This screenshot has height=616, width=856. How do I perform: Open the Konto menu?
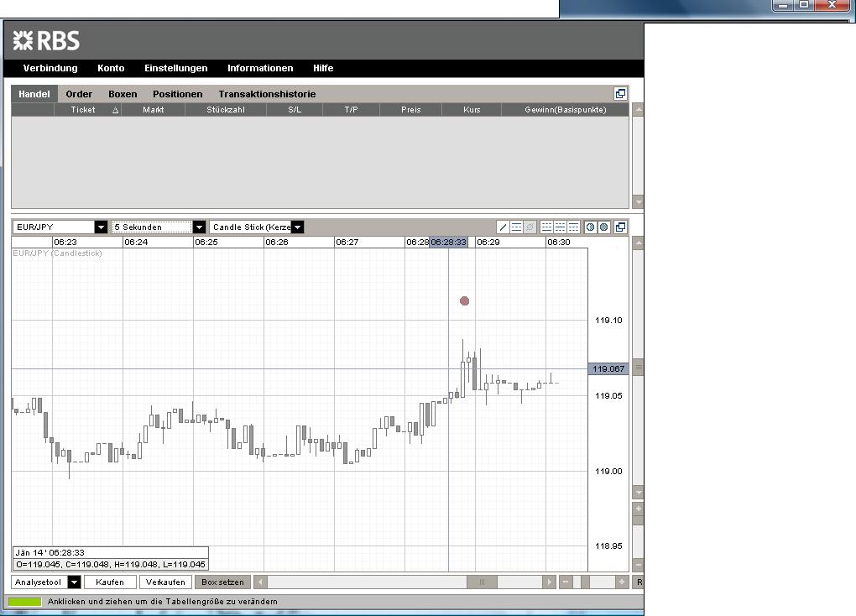111,68
